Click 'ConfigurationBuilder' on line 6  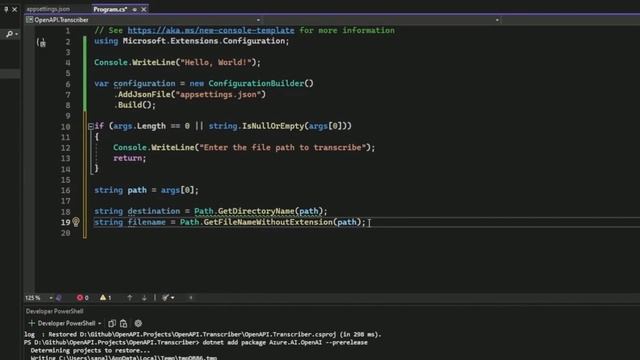click(256, 84)
